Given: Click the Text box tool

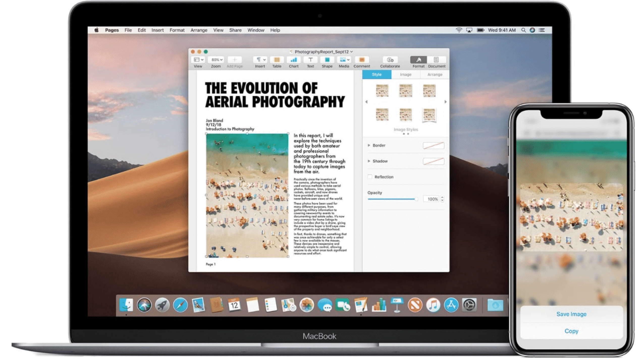Looking at the screenshot, I should point(310,60).
